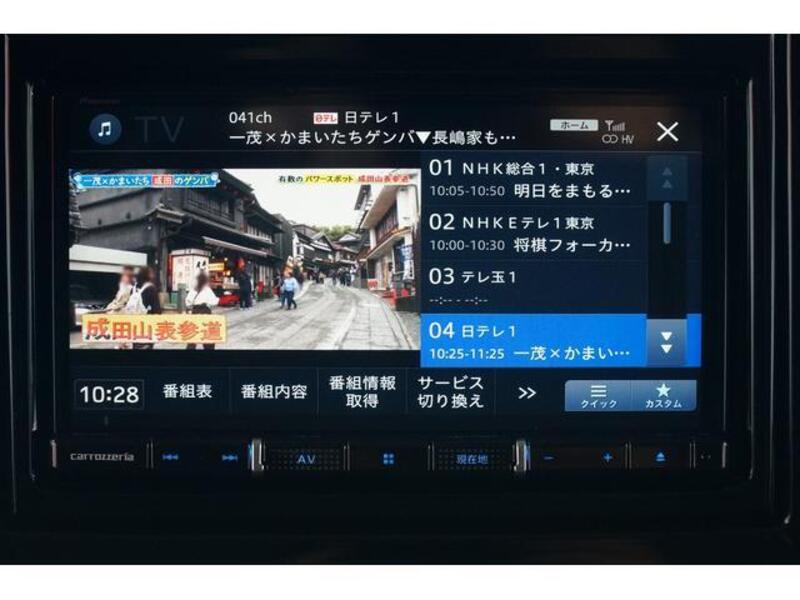
Task: Select channel 03 テレ玉1
Action: (x=532, y=286)
